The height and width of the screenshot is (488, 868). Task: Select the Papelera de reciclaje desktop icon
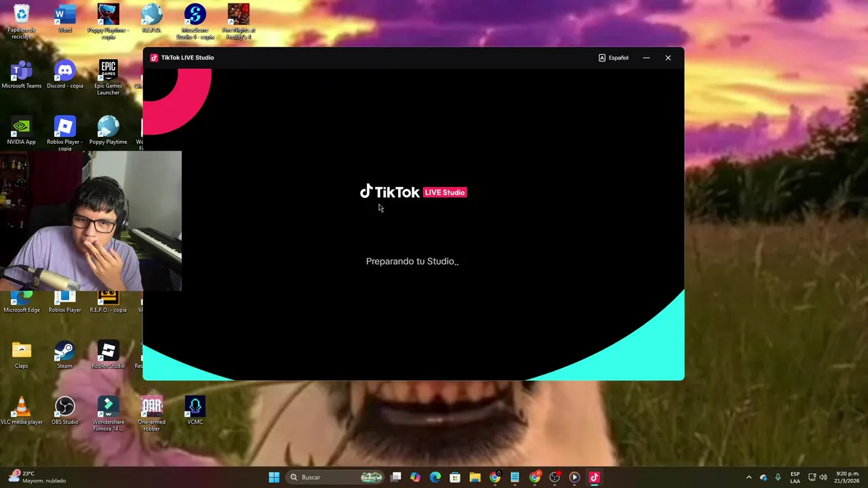click(x=22, y=21)
